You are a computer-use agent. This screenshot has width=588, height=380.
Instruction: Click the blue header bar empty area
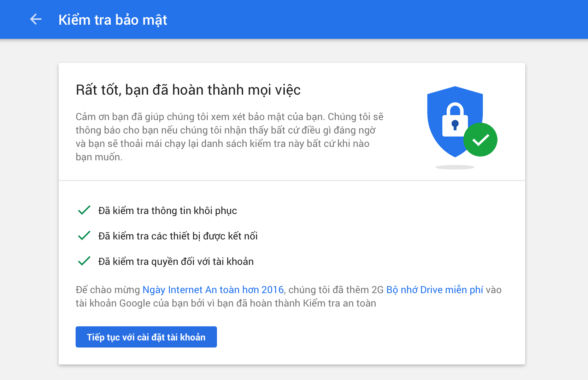pos(353,19)
